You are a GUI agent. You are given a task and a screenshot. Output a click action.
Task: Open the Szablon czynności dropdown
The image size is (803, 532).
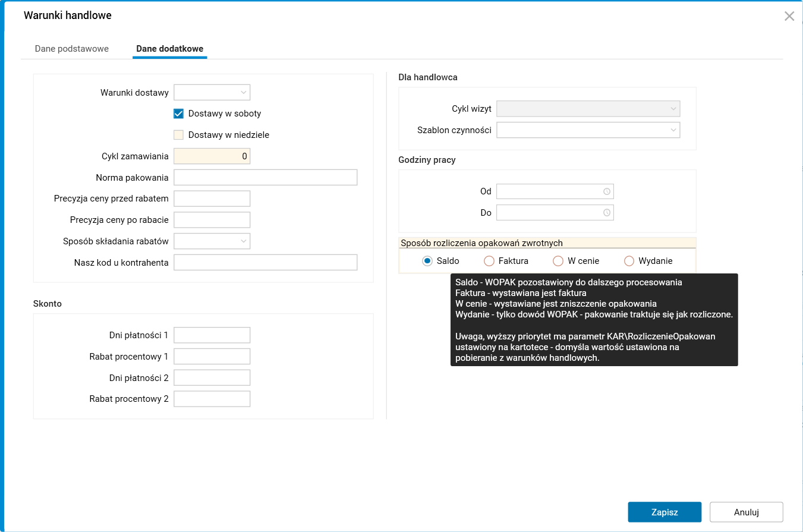point(588,130)
